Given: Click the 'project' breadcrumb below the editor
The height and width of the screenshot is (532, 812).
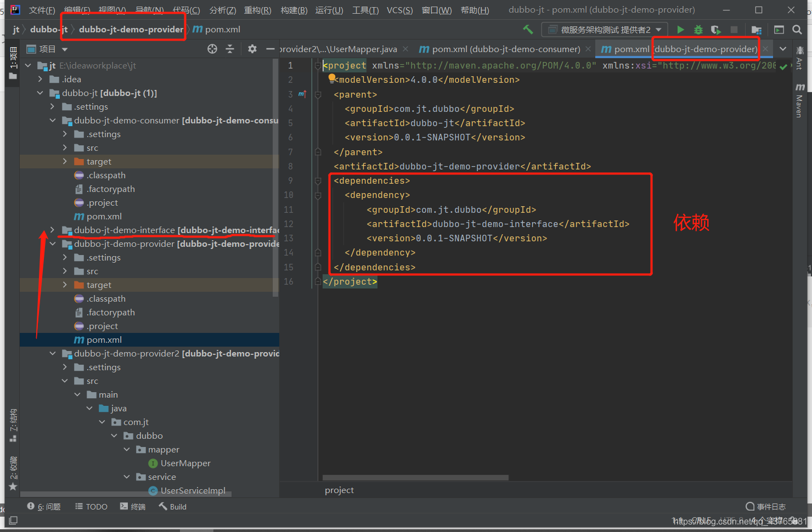Looking at the screenshot, I should tap(339, 490).
